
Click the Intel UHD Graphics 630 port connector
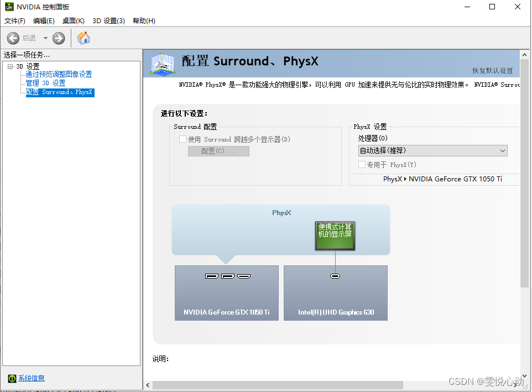tap(335, 276)
